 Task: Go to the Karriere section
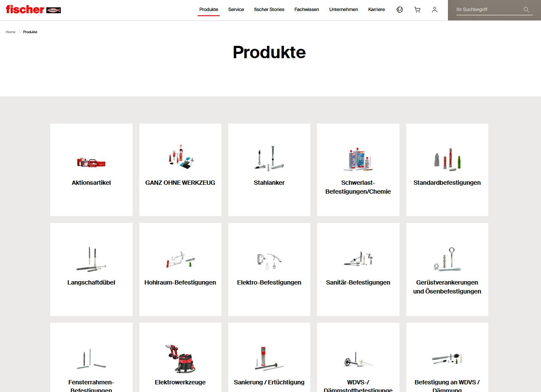[x=377, y=10]
